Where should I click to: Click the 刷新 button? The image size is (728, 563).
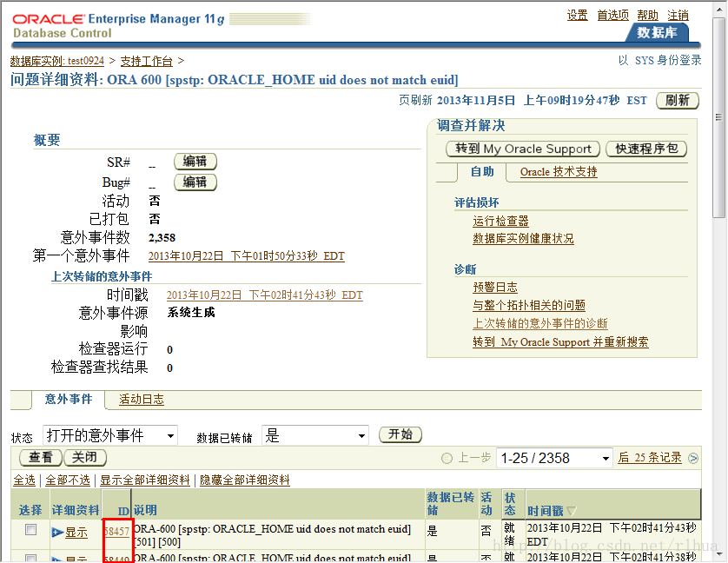[678, 100]
